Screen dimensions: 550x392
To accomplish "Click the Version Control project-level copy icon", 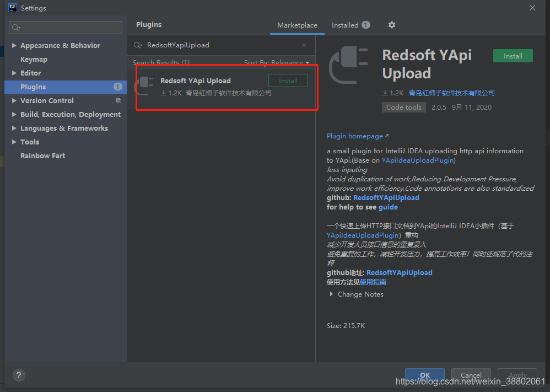I will (118, 101).
